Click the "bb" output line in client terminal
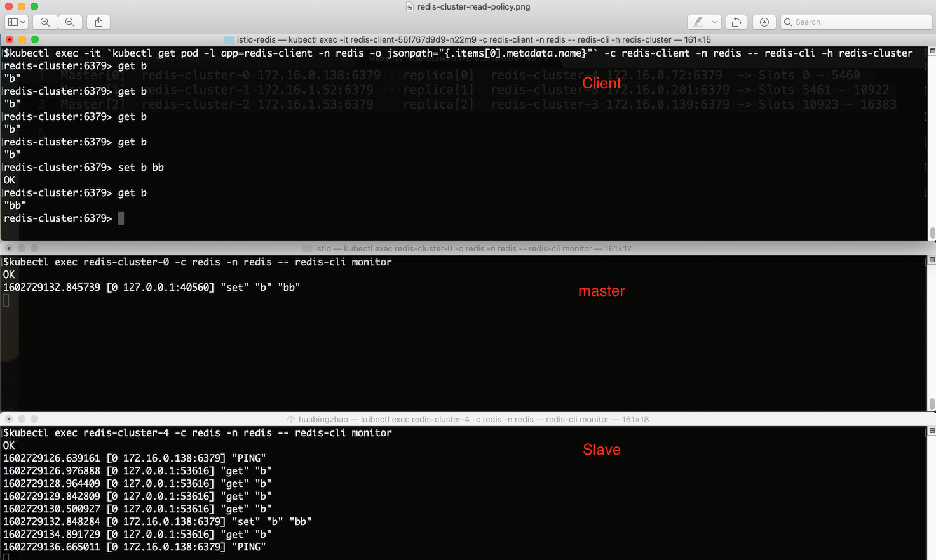The image size is (936, 560). (15, 206)
